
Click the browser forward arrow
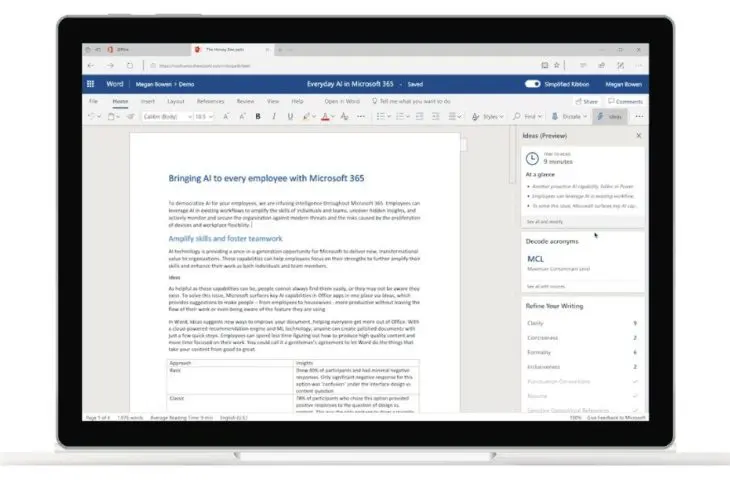(x=110, y=66)
